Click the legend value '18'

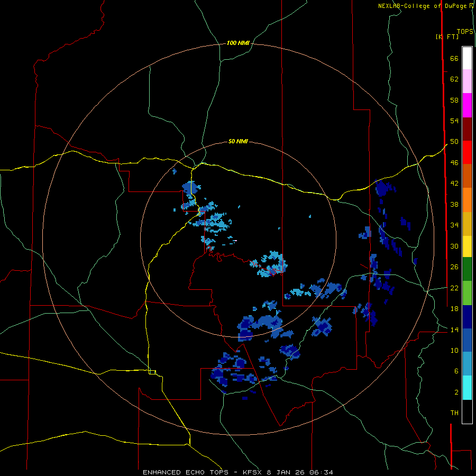click(454, 309)
